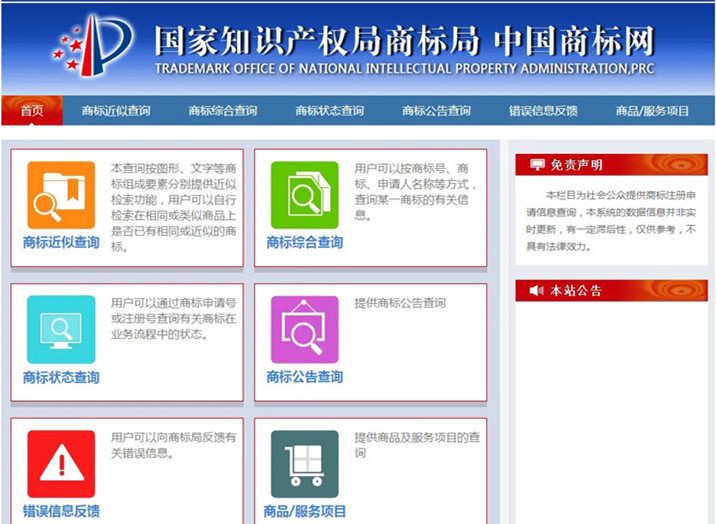
Task: Open the 首页 home tab
Action: 32,111
